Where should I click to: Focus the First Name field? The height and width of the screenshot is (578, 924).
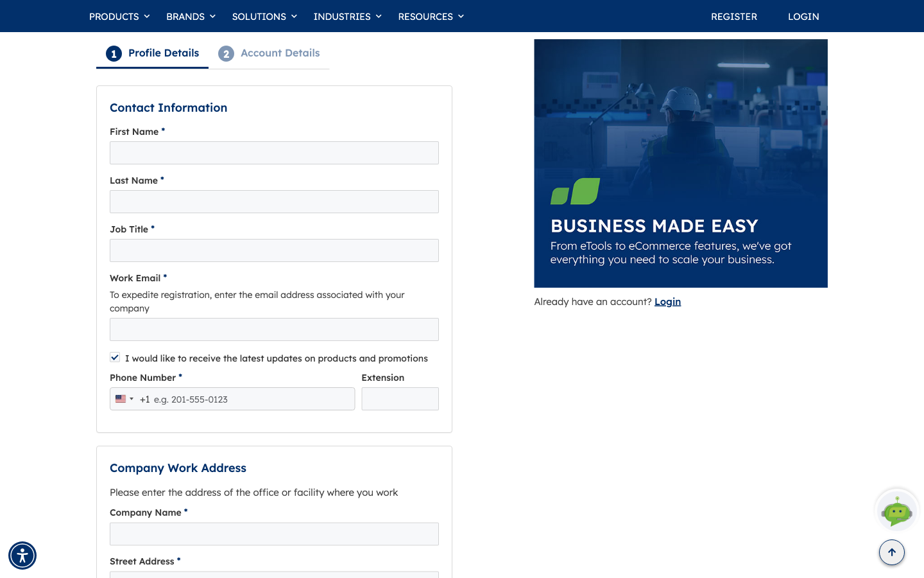click(x=274, y=153)
